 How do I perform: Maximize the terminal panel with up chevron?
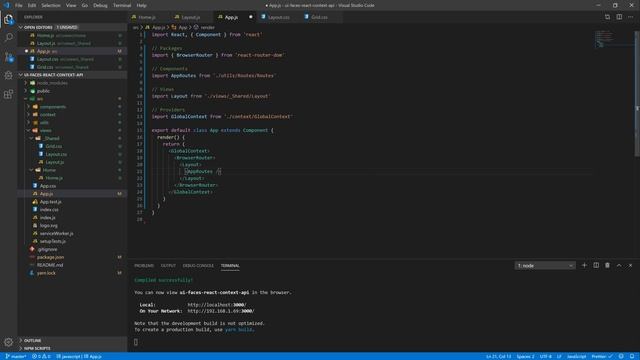pyautogui.click(x=619, y=265)
